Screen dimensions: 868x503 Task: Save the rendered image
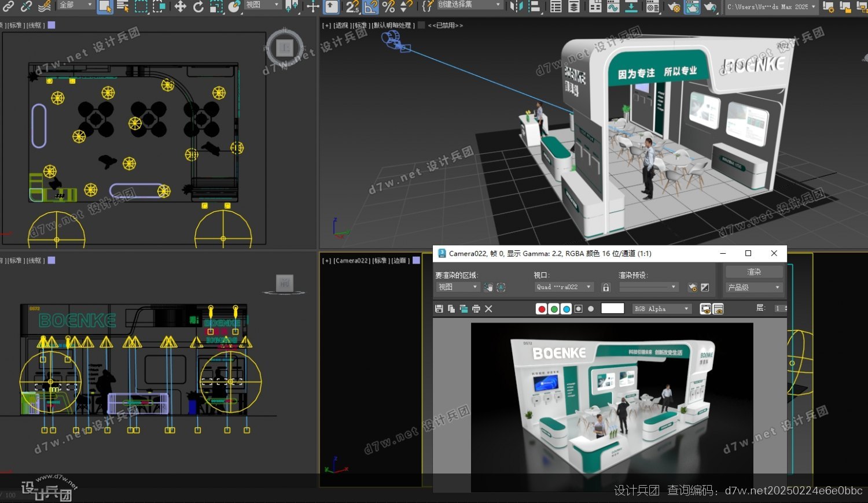(439, 309)
